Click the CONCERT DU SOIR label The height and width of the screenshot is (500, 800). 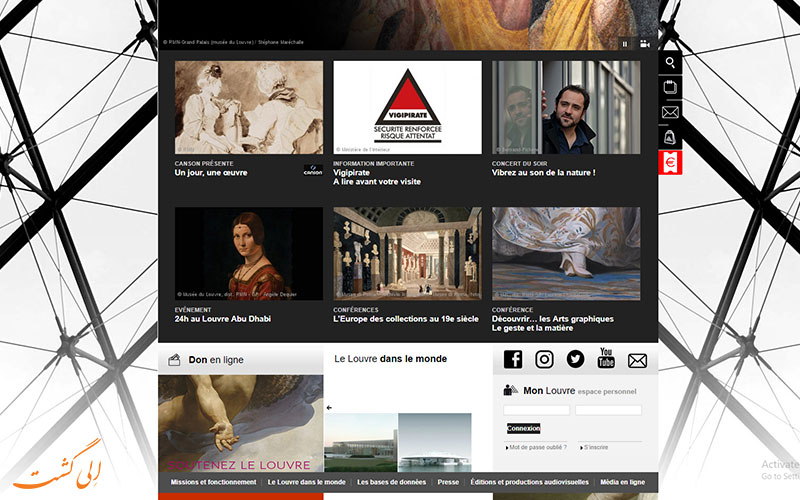[519, 164]
